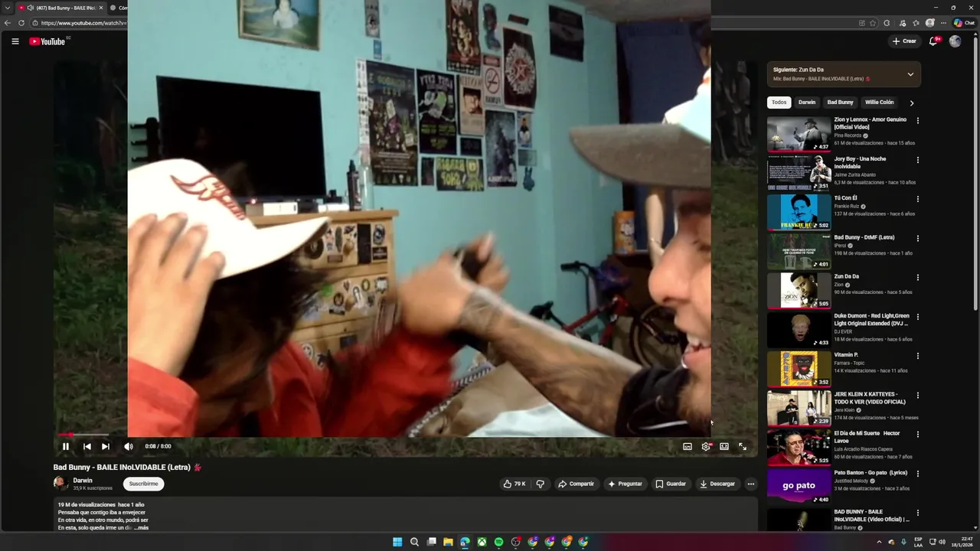Open the Darwin channel name link

coord(83,481)
